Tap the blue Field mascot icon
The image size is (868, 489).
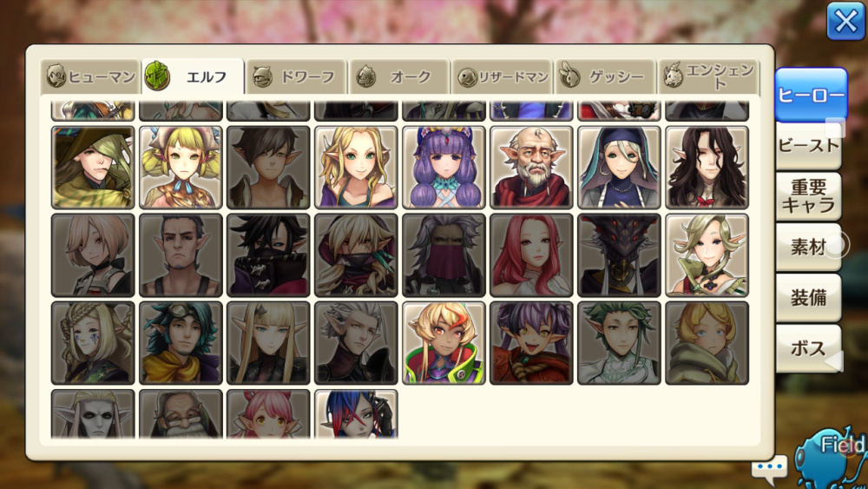pos(831,459)
